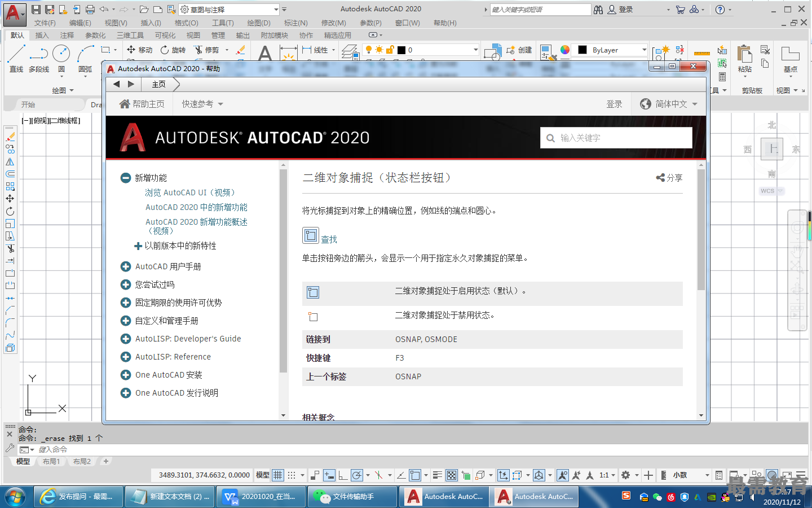Open the 修改(M) menu

pyautogui.click(x=333, y=23)
